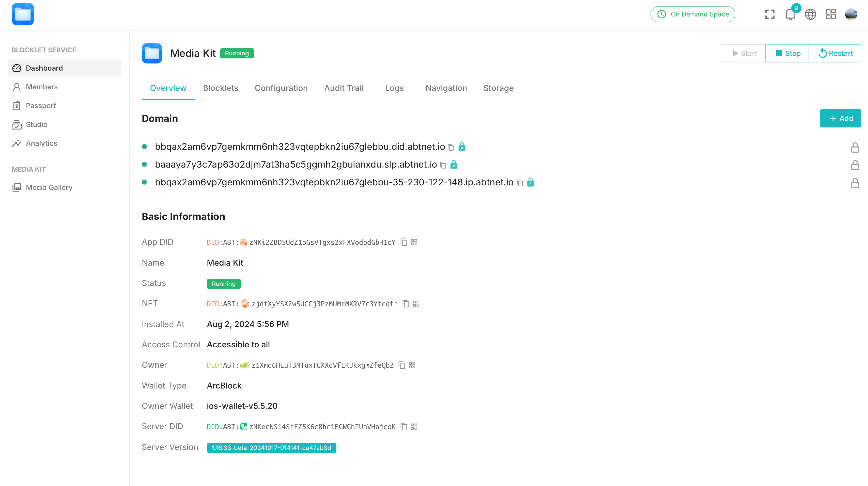This screenshot has width=868, height=486.
Task: Open the user avatar menu
Action: [x=851, y=14]
